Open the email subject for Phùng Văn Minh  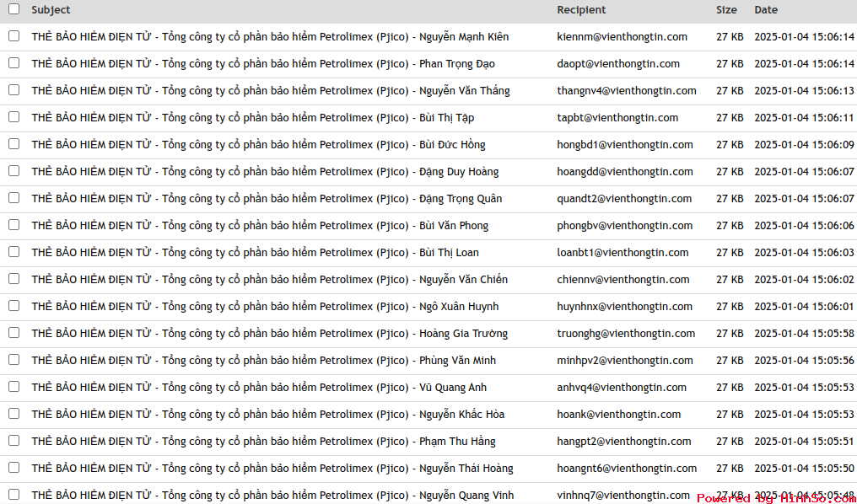pyautogui.click(x=264, y=361)
